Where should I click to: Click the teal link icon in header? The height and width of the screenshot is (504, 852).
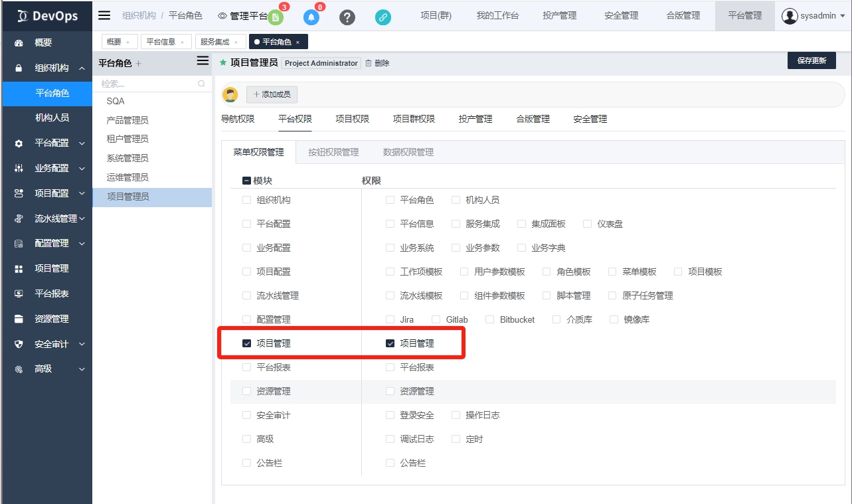coord(383,17)
